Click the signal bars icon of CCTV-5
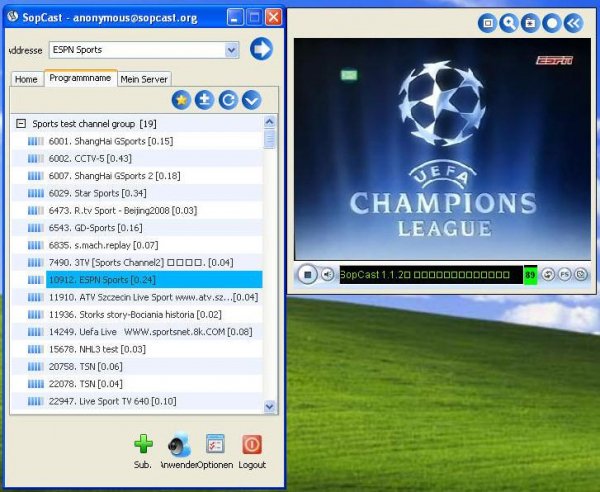Screen dimensions: 600x492 (36, 158)
